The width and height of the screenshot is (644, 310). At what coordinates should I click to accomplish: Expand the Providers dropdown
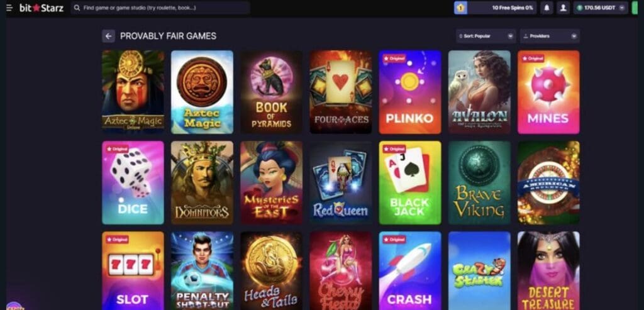(x=550, y=36)
